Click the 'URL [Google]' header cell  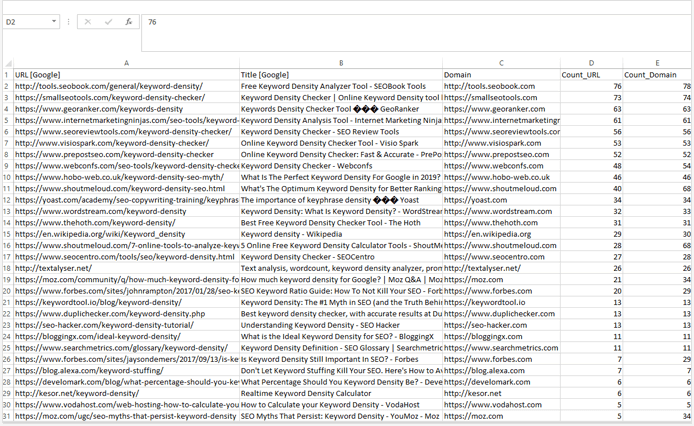(127, 75)
